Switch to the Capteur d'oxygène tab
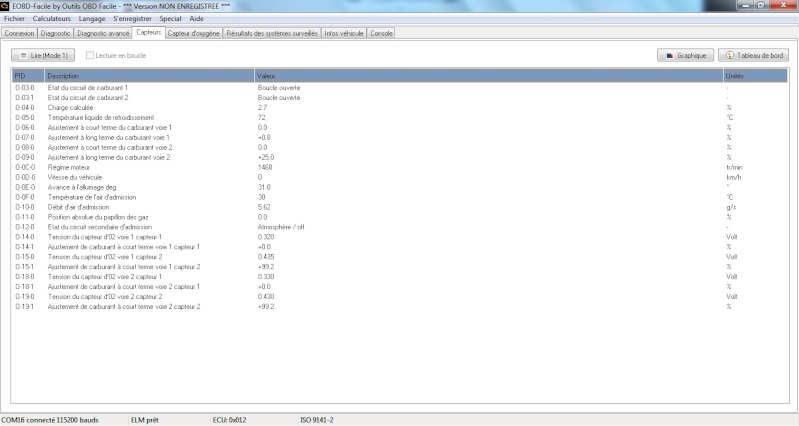 pos(194,33)
